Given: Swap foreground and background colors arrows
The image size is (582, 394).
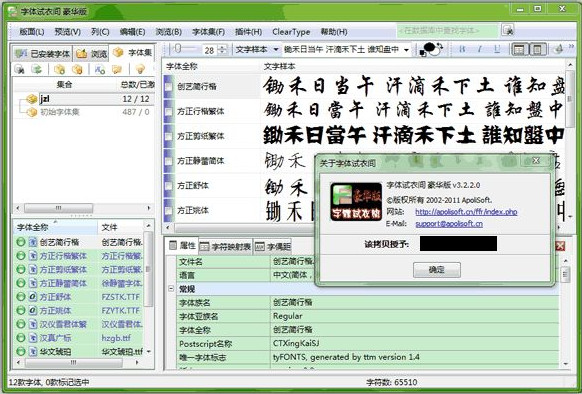Looking at the screenshot, I should (x=441, y=47).
